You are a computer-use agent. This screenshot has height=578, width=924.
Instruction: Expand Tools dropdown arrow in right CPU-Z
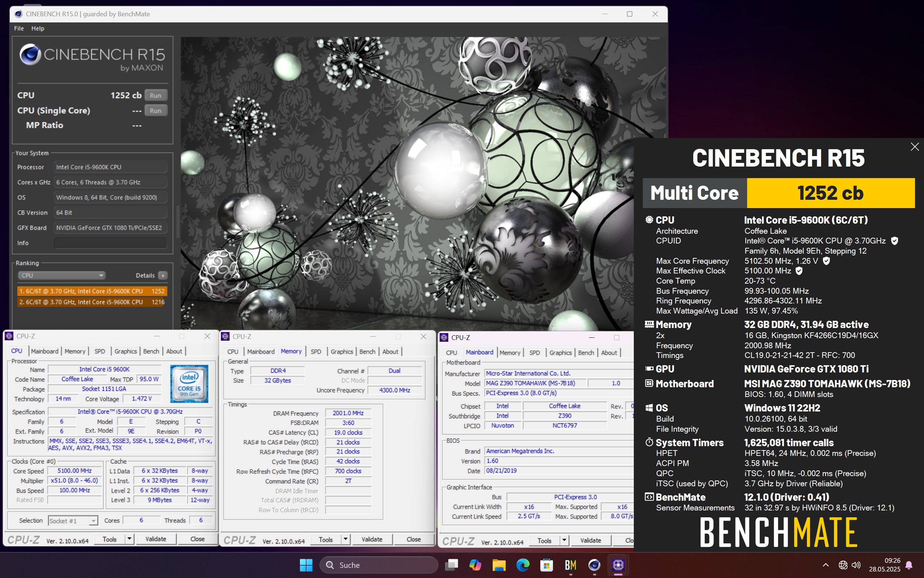click(564, 540)
